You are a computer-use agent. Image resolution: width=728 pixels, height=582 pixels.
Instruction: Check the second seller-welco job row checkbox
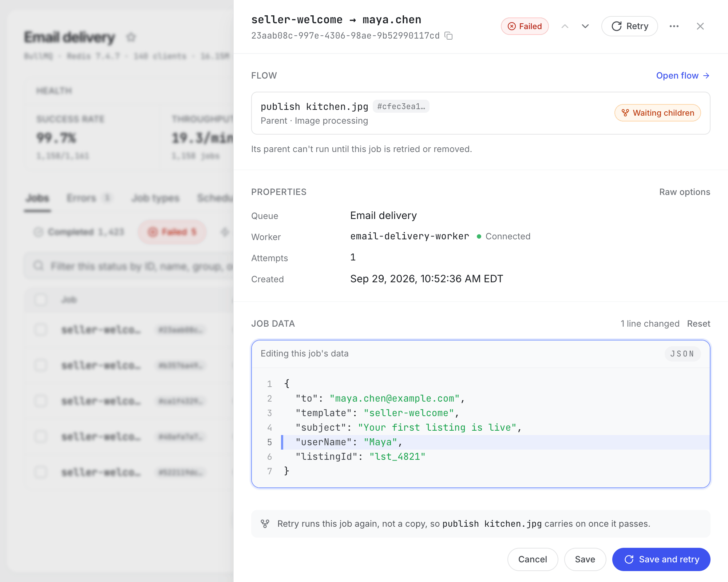click(x=40, y=365)
